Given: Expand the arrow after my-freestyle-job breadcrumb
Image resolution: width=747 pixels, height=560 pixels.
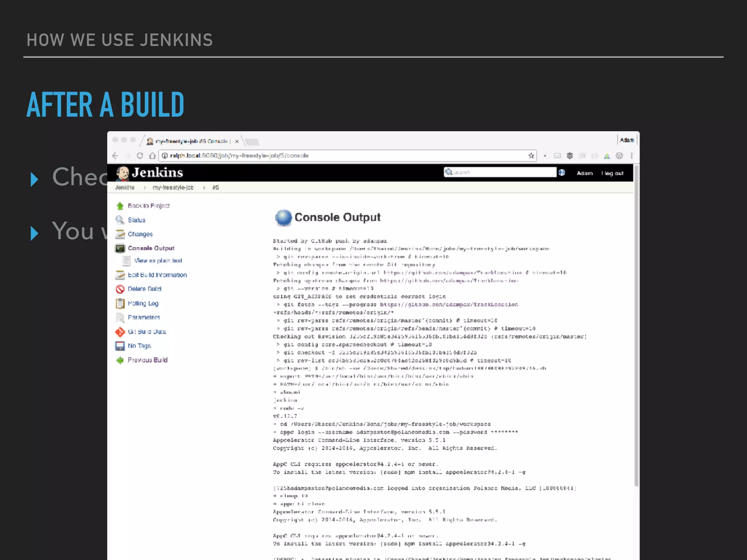Looking at the screenshot, I should click(x=204, y=188).
